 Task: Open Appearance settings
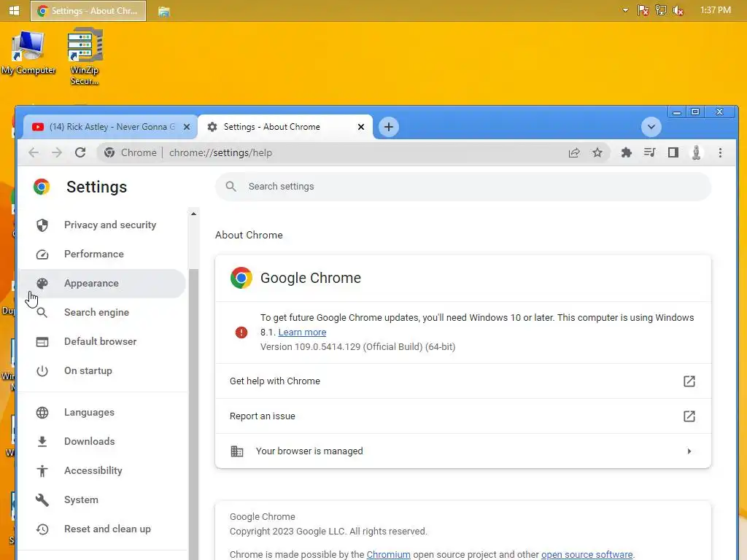pos(102,284)
